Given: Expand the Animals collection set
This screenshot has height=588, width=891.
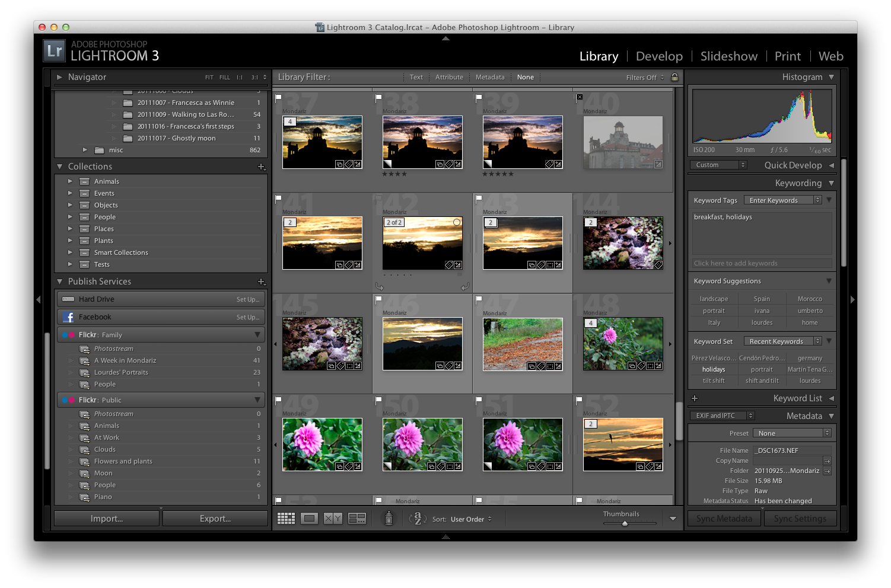Looking at the screenshot, I should point(70,181).
